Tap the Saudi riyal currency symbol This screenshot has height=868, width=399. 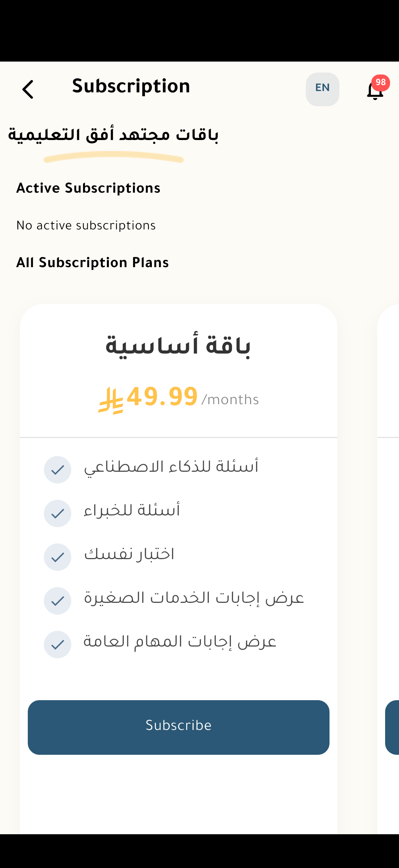[x=111, y=400]
